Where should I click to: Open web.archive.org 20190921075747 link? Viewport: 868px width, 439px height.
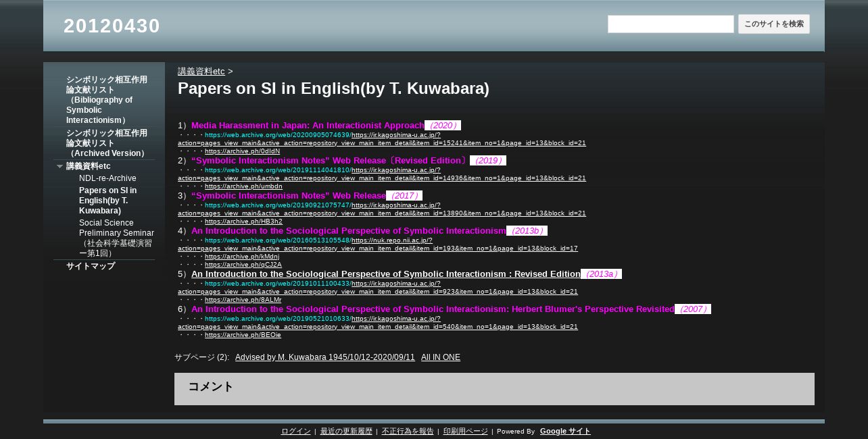[x=278, y=205]
